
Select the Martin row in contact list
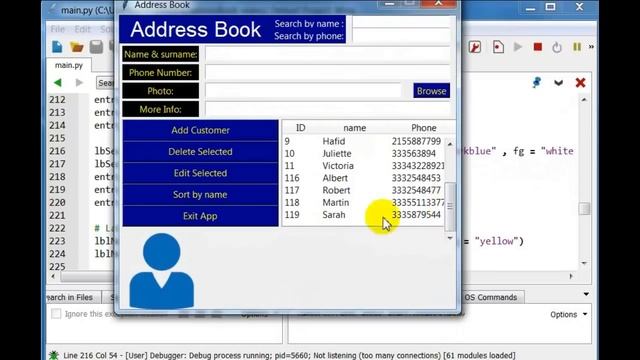click(x=363, y=202)
